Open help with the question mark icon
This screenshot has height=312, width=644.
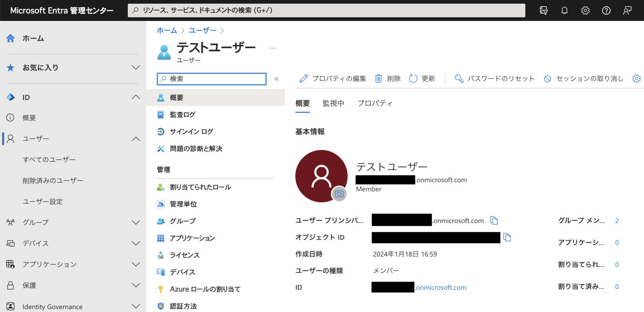tap(606, 10)
